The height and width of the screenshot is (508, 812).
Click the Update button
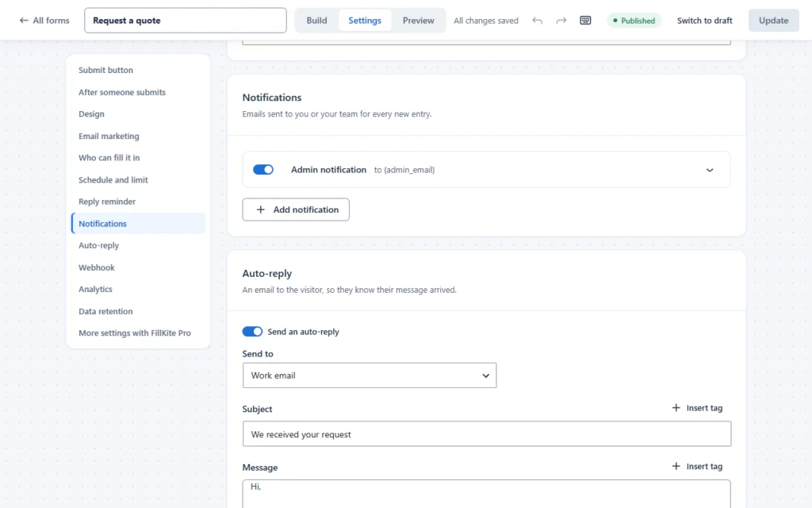click(x=773, y=21)
